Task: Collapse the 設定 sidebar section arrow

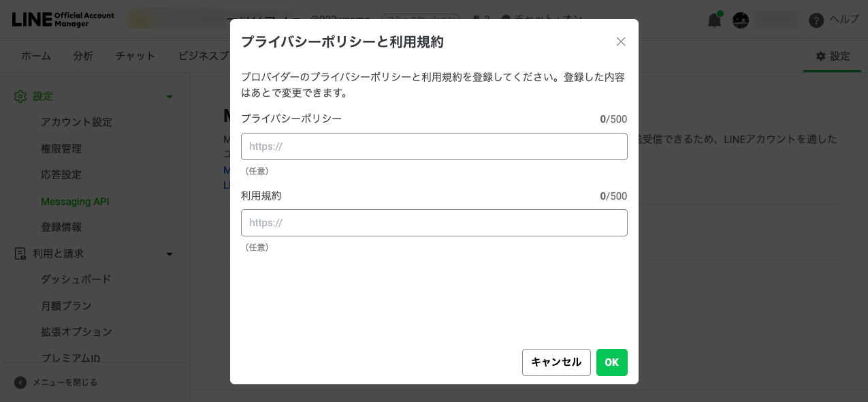Action: tap(170, 97)
